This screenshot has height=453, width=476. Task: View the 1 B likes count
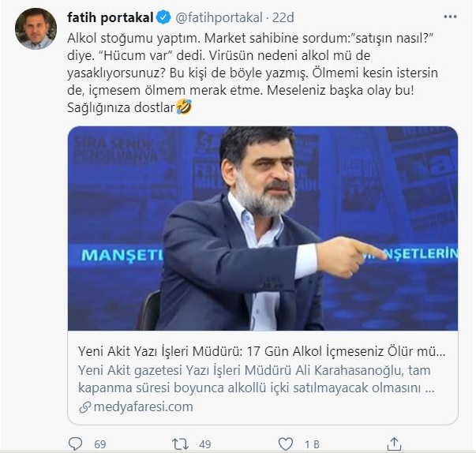click(x=312, y=444)
